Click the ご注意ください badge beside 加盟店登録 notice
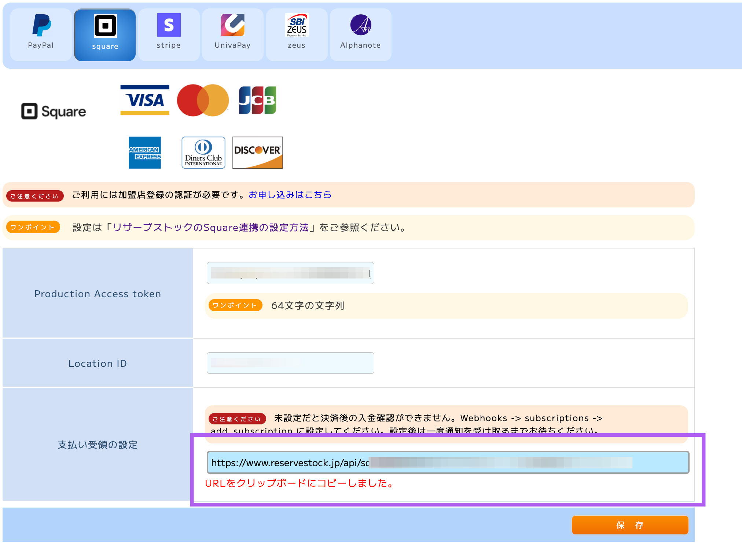742x560 pixels. [x=35, y=196]
